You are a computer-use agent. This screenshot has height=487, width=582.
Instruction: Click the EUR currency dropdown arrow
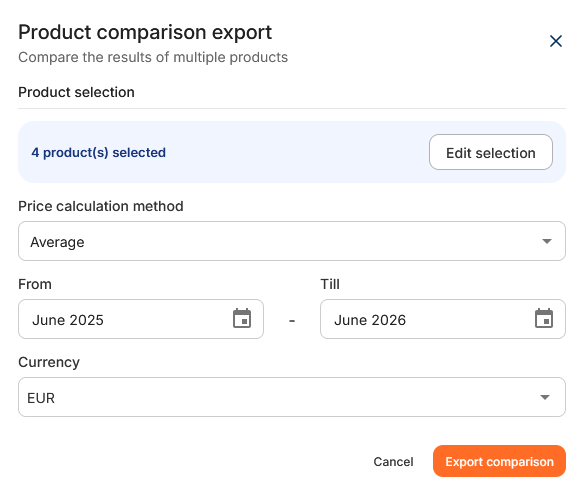pyautogui.click(x=545, y=397)
